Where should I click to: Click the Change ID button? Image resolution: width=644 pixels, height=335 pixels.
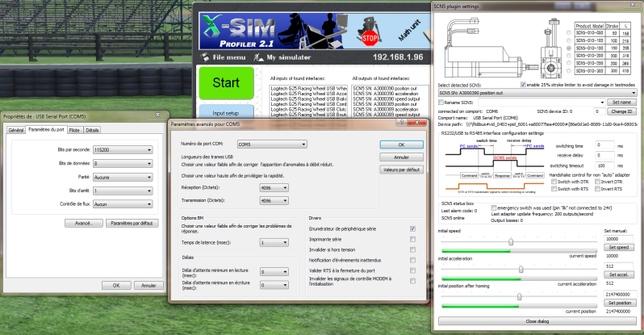click(622, 111)
